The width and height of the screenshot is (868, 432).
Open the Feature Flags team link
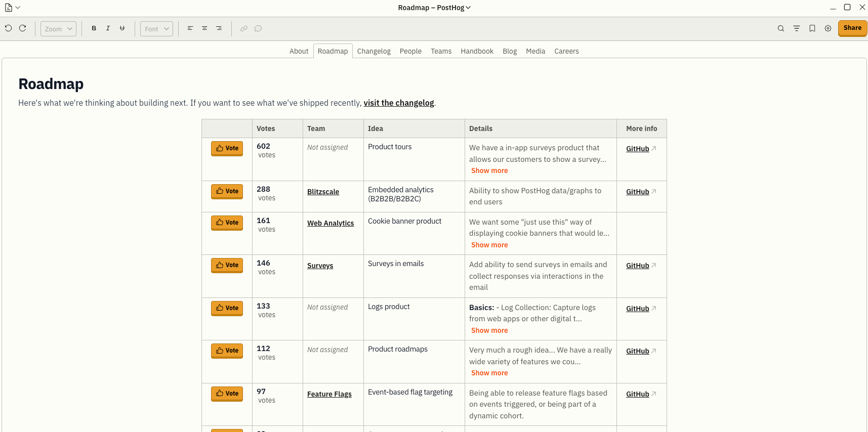pos(329,394)
